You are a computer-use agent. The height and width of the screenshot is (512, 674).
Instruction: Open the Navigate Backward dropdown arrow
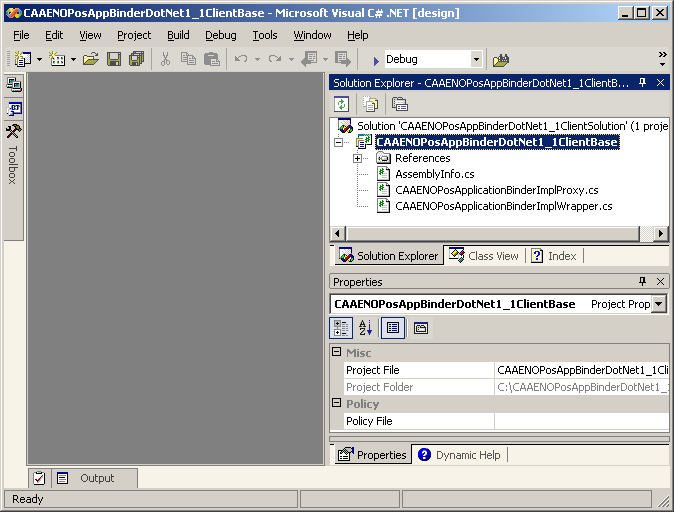tap(325, 59)
